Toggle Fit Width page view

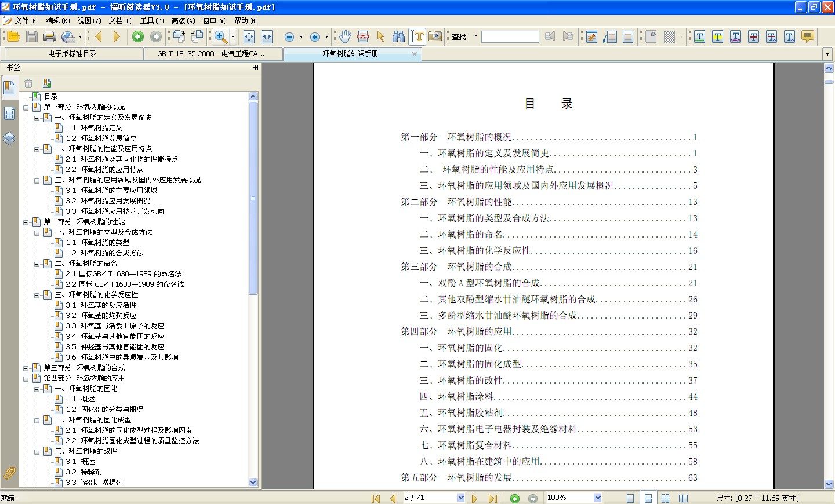266,36
